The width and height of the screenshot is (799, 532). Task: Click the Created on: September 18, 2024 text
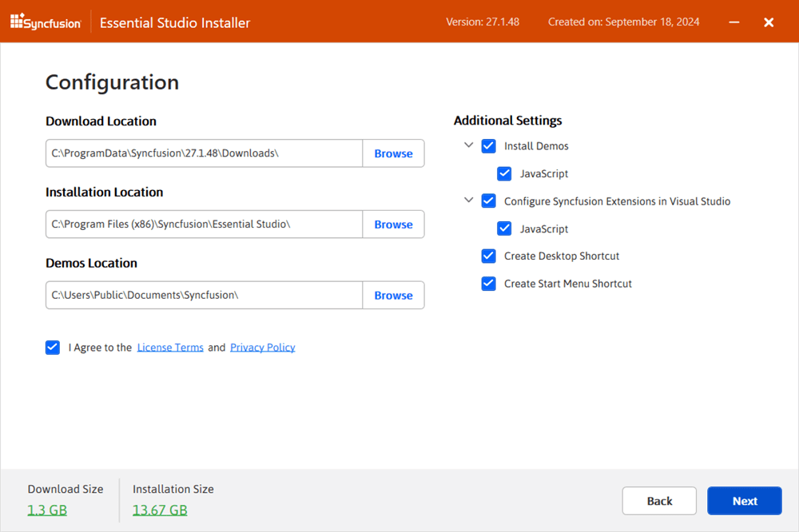point(624,22)
